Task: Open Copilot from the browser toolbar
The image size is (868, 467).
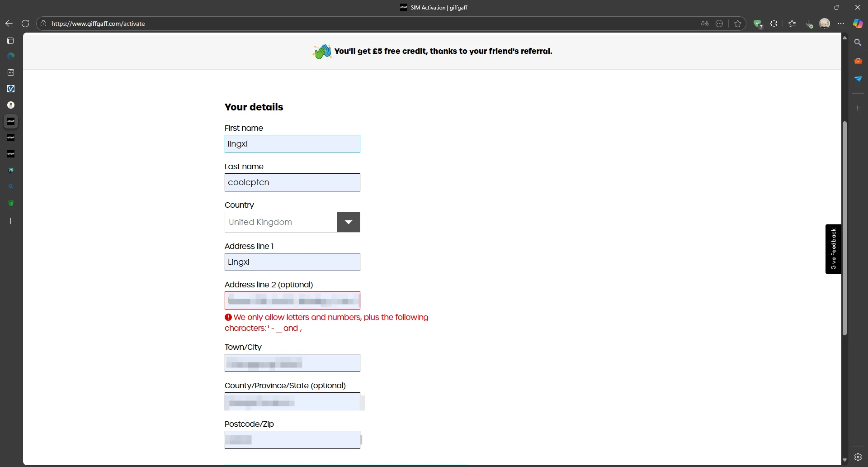Action: click(x=859, y=24)
